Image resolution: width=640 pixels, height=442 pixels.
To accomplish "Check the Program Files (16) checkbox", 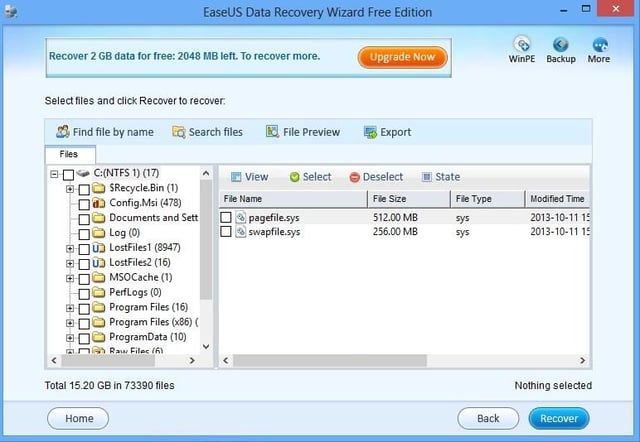I will [84, 309].
